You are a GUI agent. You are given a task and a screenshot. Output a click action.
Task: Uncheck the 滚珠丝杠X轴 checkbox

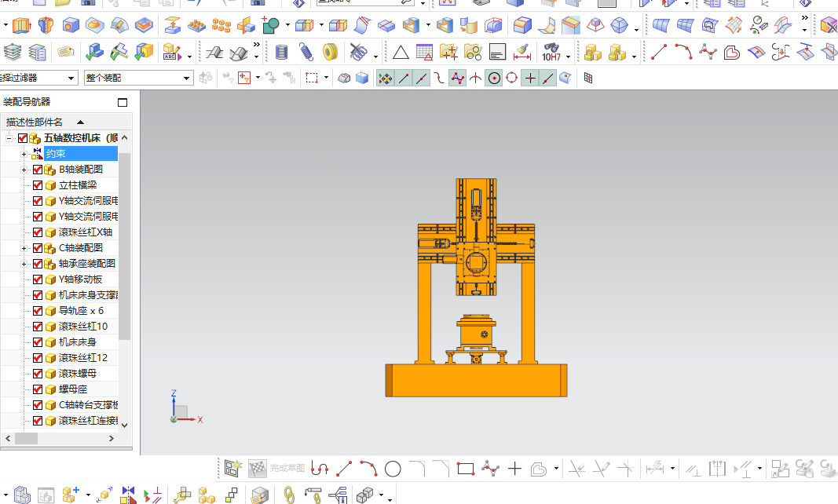point(38,232)
